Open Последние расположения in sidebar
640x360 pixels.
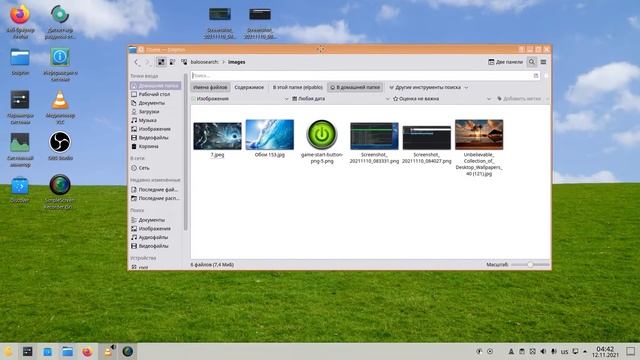point(156,198)
